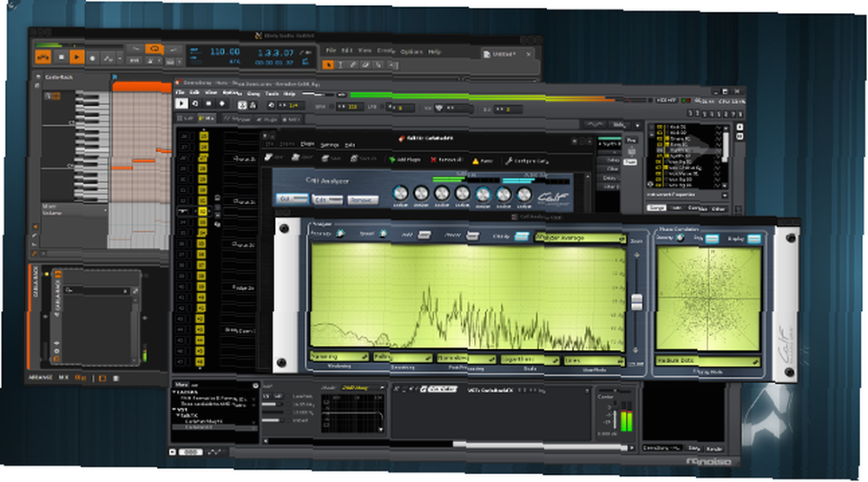Click the Save As icon in the Carla toolbar

pyautogui.click(x=363, y=158)
